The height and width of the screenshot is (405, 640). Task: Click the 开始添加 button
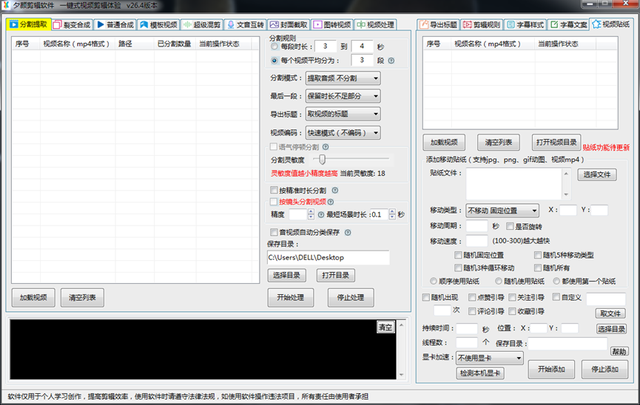(551, 369)
